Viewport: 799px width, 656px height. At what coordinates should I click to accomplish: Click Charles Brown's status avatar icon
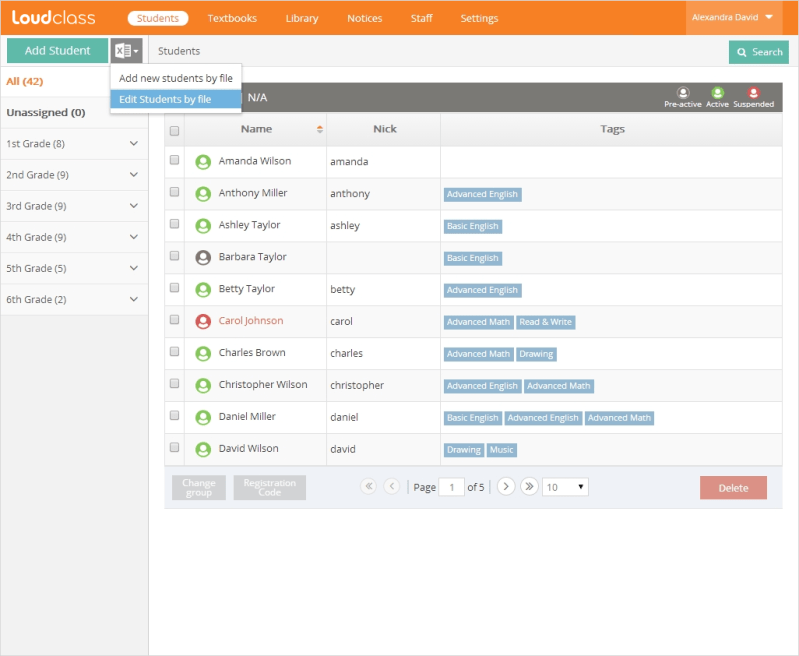coord(203,354)
